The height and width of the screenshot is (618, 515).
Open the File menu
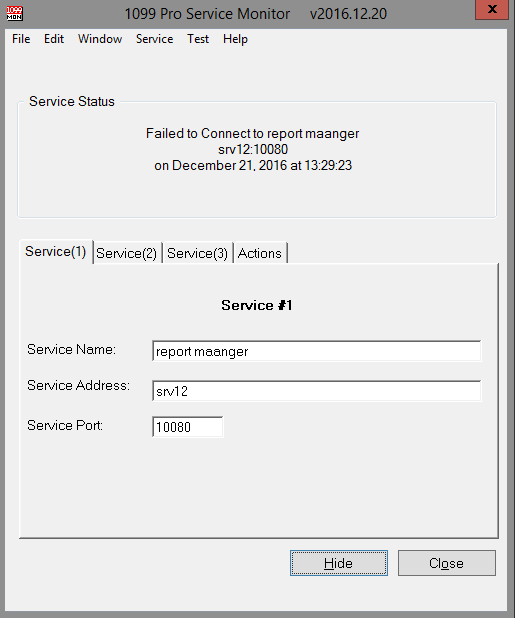(21, 39)
